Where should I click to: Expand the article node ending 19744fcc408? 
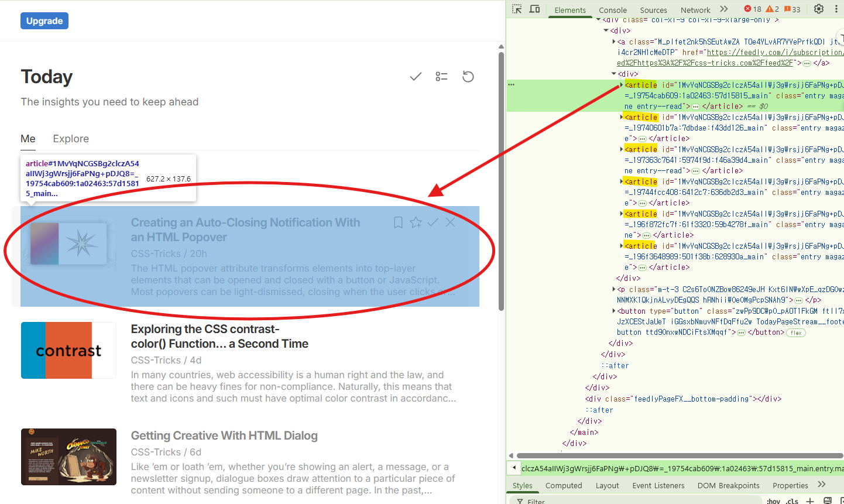[622, 181]
